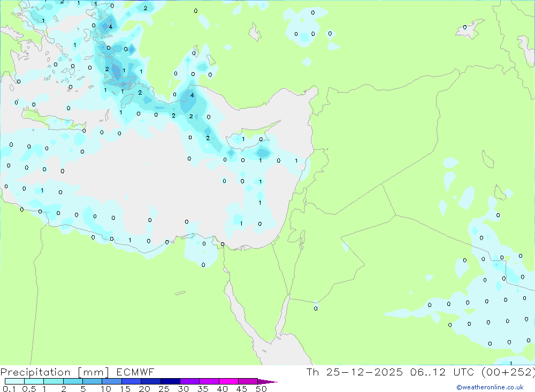Screen dimensions: 535x392
Task: Click the word "Precipitation" in the caption
Action: tap(35, 372)
